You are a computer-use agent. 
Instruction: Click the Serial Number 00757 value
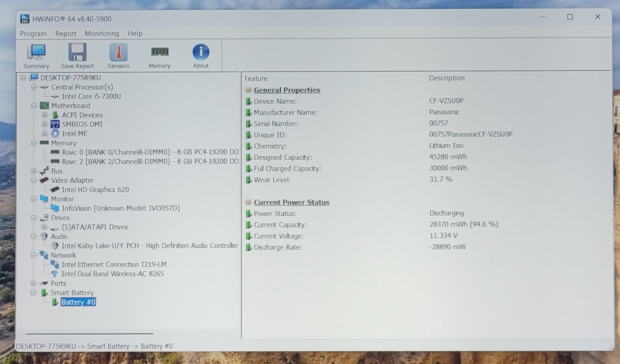pos(438,123)
